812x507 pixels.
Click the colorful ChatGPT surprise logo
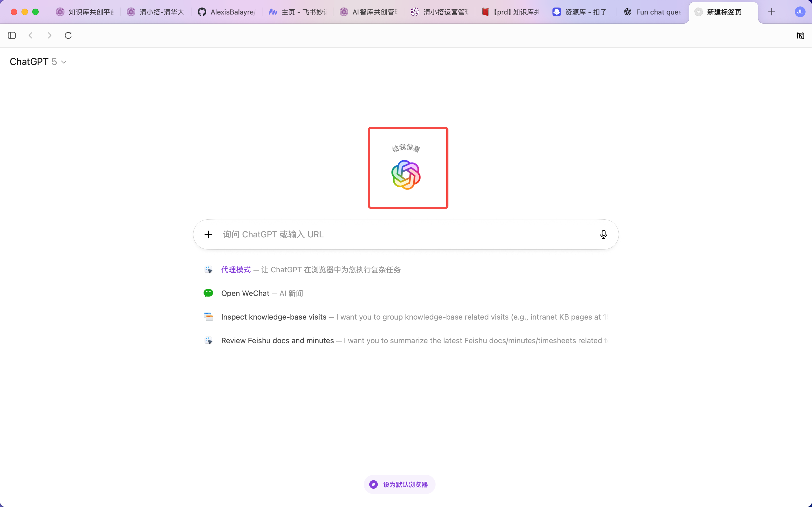[x=406, y=175]
